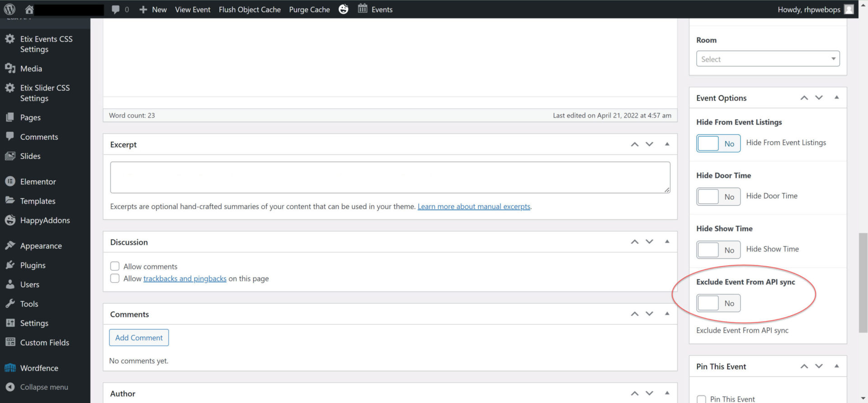Screen dimensions: 868x403
Task: Open the Room select dropdown
Action: 768,59
